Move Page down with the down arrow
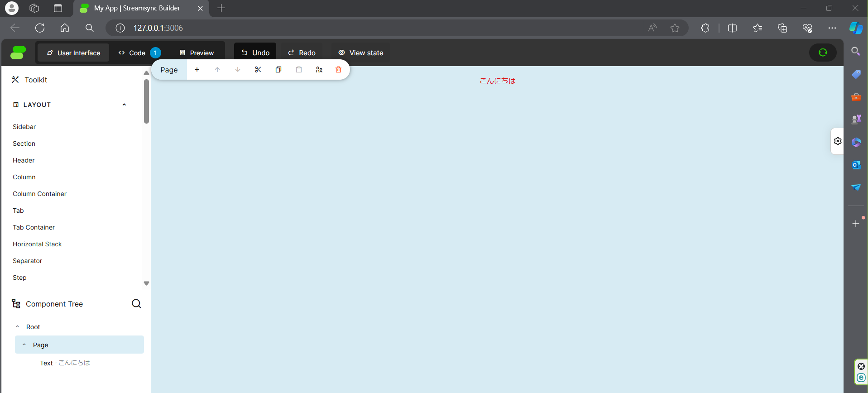 click(238, 70)
